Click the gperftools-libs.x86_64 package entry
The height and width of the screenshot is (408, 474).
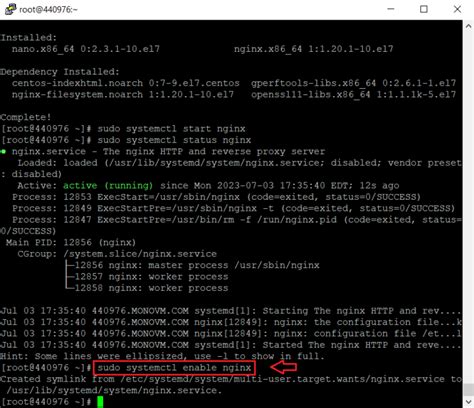click(x=353, y=83)
